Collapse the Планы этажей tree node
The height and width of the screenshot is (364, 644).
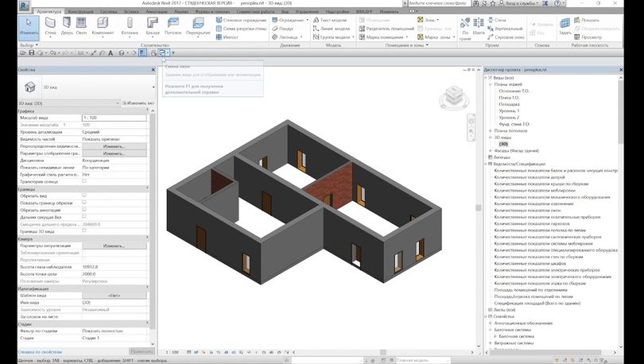tap(491, 84)
